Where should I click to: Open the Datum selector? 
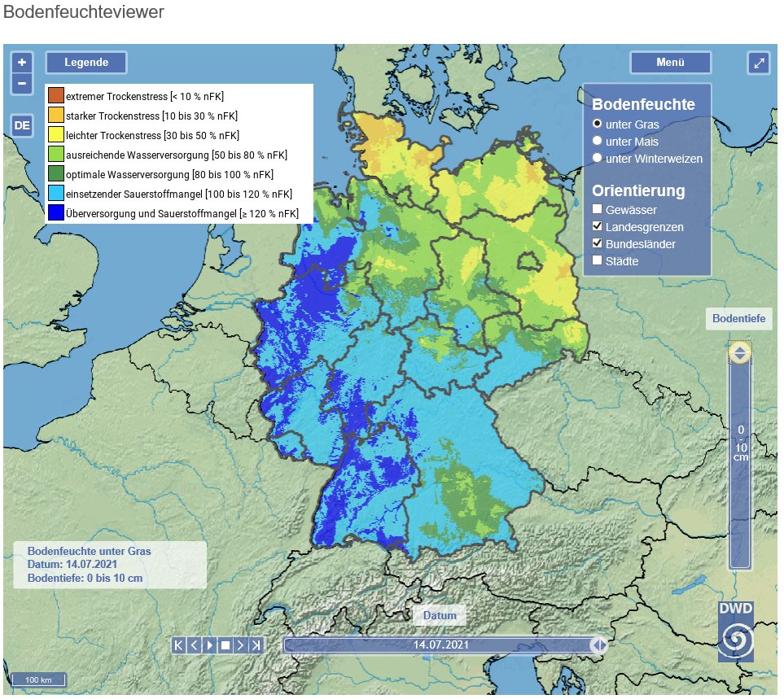point(439,616)
